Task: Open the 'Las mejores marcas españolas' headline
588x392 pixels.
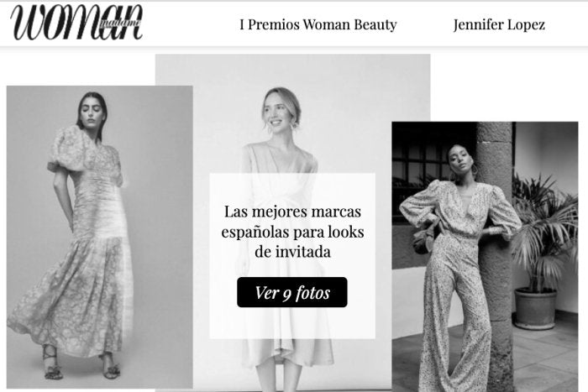Action: click(x=292, y=231)
